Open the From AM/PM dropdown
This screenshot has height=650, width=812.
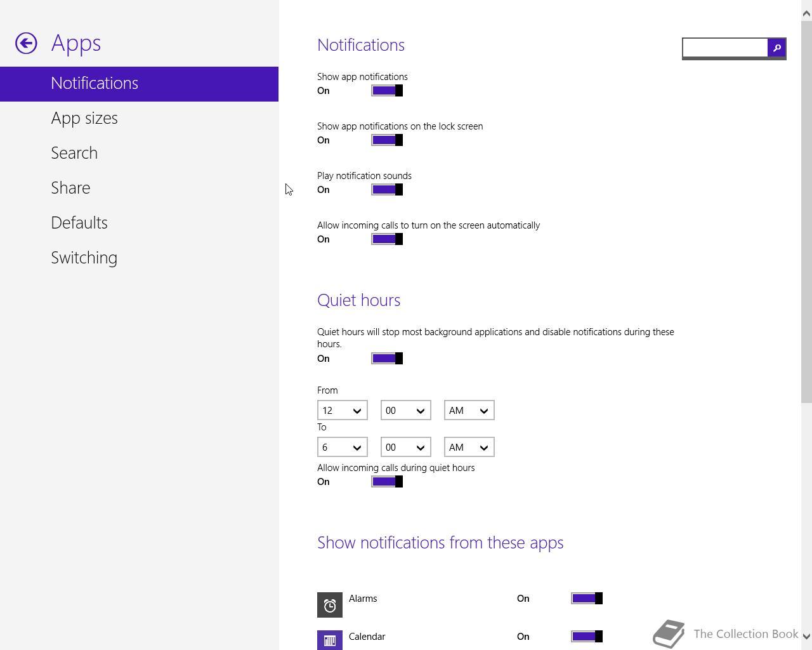pyautogui.click(x=469, y=411)
